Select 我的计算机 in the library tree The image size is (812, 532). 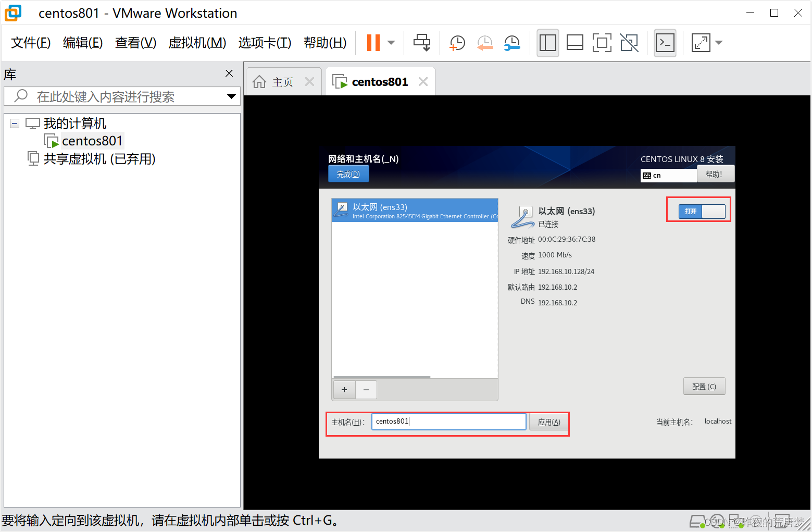pos(75,123)
